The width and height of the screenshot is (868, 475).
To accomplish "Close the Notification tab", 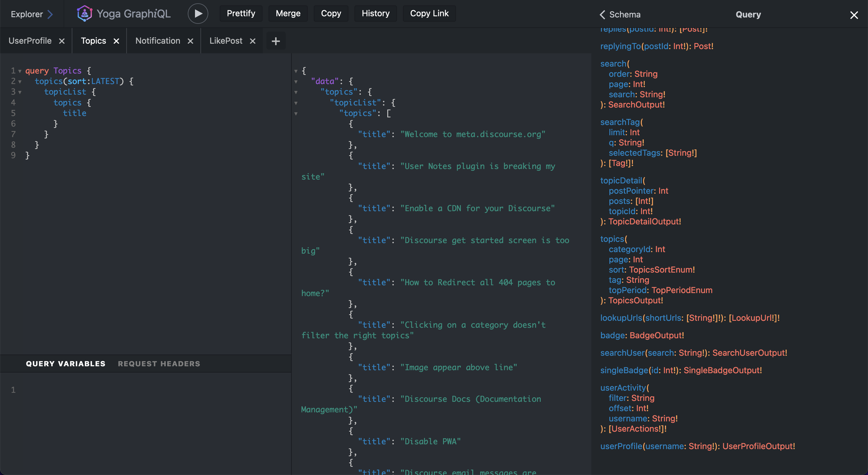I will point(190,41).
